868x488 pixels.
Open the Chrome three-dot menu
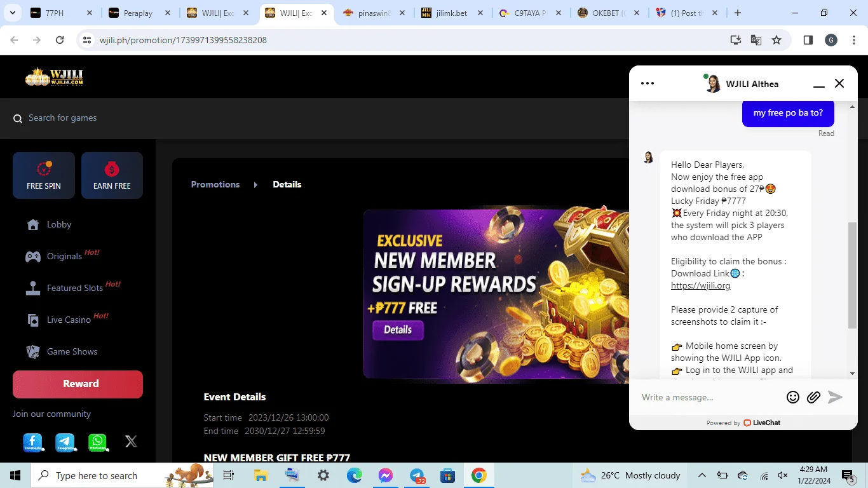[853, 40]
